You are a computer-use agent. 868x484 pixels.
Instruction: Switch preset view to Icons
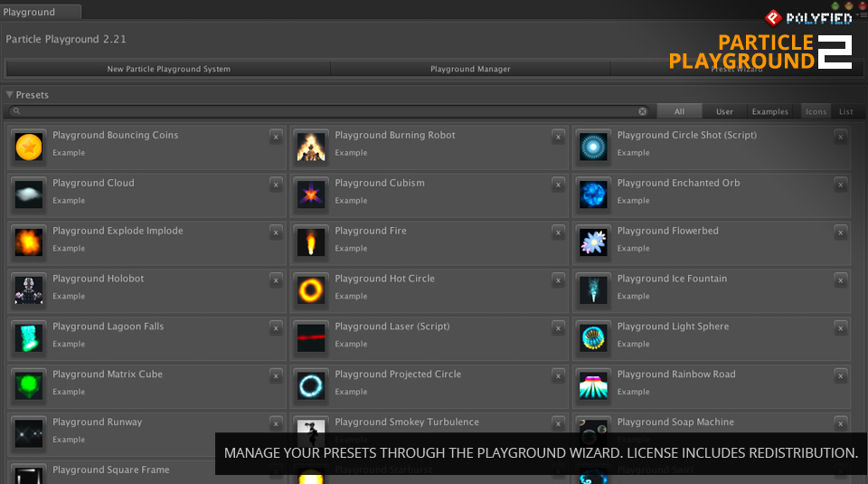pyautogui.click(x=816, y=111)
